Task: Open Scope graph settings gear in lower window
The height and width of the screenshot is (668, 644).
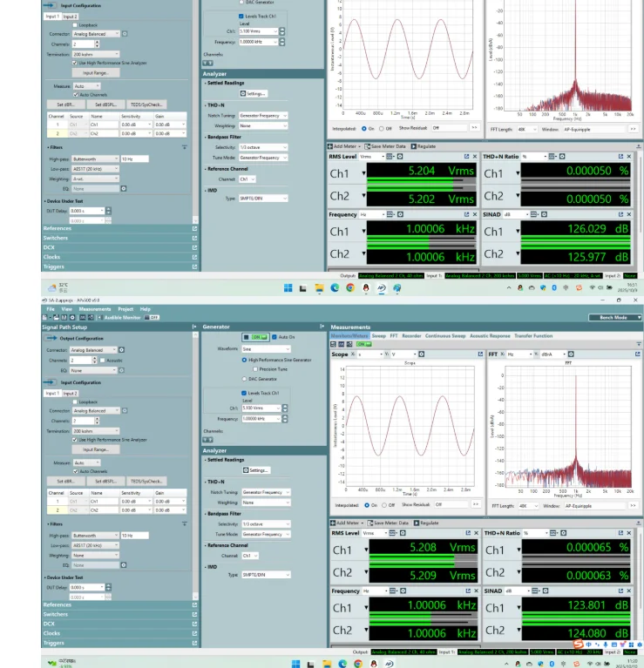Action: coord(421,354)
